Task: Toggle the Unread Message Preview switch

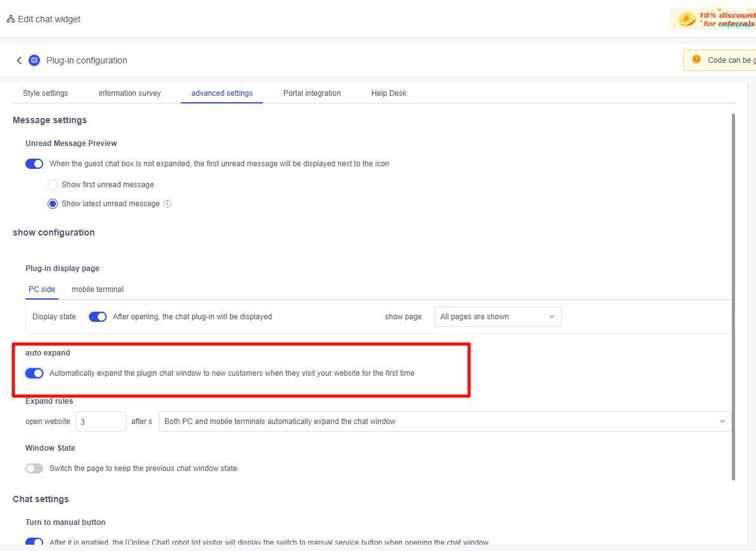Action: 34,164
